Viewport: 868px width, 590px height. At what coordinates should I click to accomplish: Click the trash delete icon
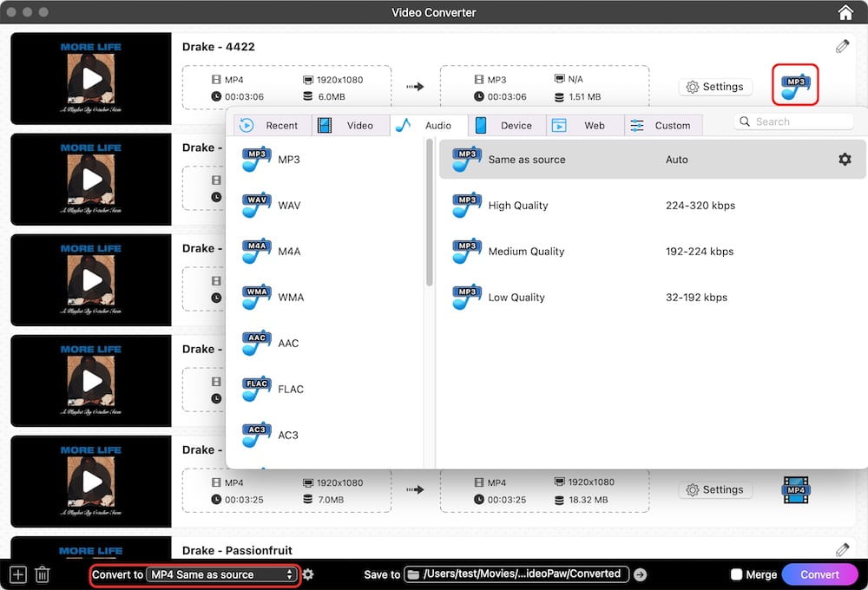(42, 574)
